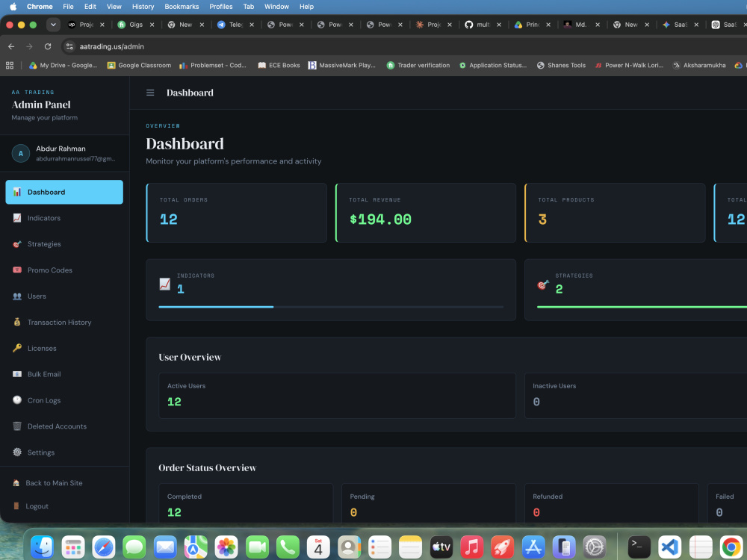Open Transaction History page
747x560 pixels.
(64, 323)
